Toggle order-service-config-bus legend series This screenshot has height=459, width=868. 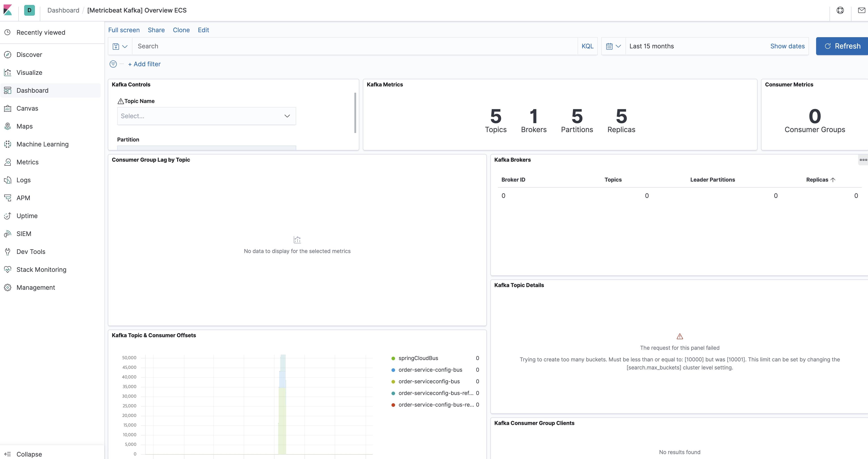click(x=430, y=370)
